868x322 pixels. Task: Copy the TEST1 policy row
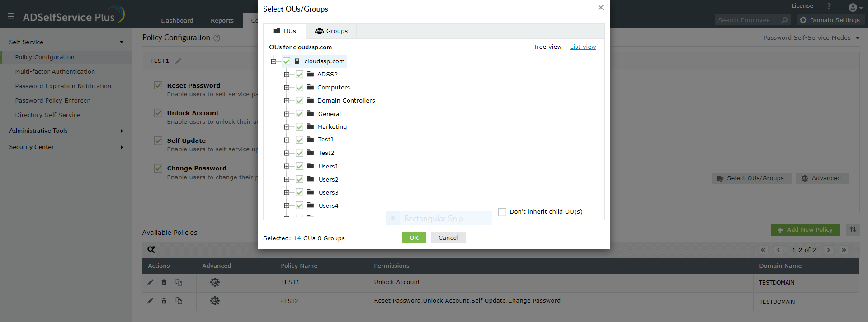179,282
